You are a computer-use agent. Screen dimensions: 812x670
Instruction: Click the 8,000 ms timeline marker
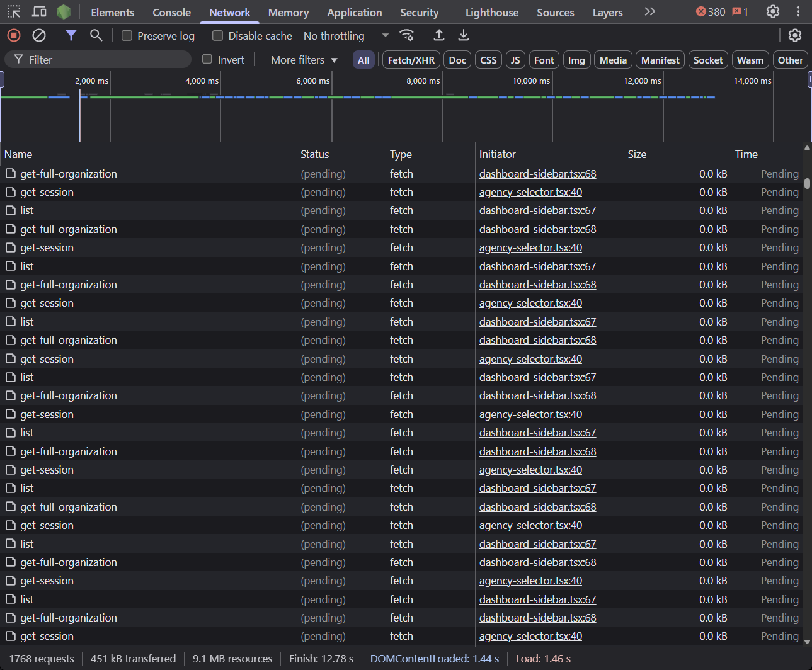coord(423,81)
